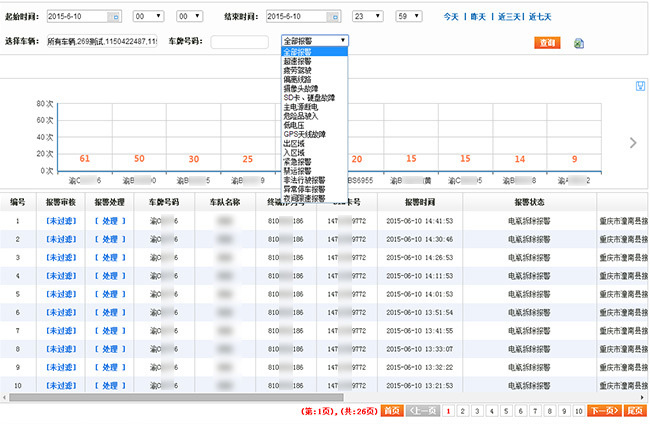Select 低电压 in the dropdown list
650x424 pixels.
[x=294, y=125]
